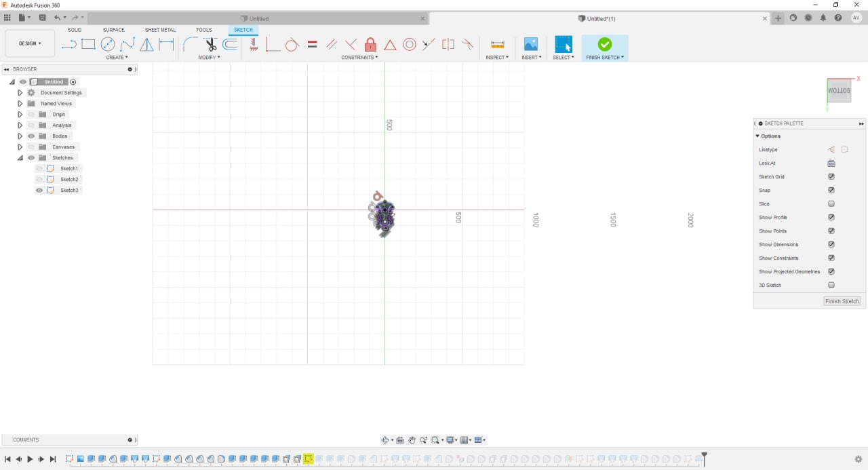This screenshot has height=470, width=868.
Task: Collapse the Options section in Sketch Palette
Action: pos(757,136)
